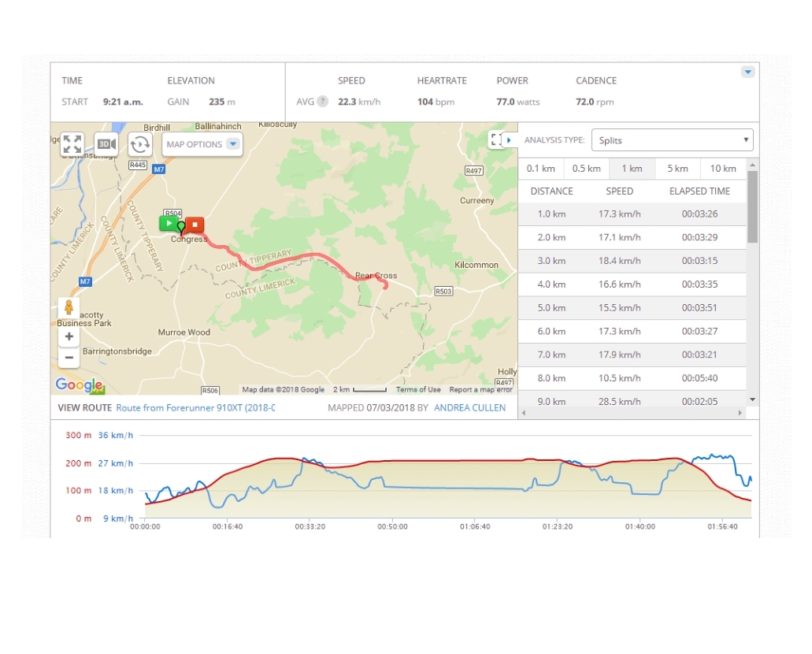Click the red stop marker on map
The height and width of the screenshot is (654, 812).
(x=195, y=224)
